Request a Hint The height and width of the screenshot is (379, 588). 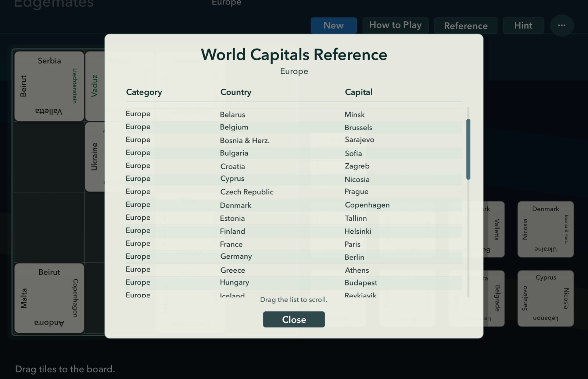(523, 25)
